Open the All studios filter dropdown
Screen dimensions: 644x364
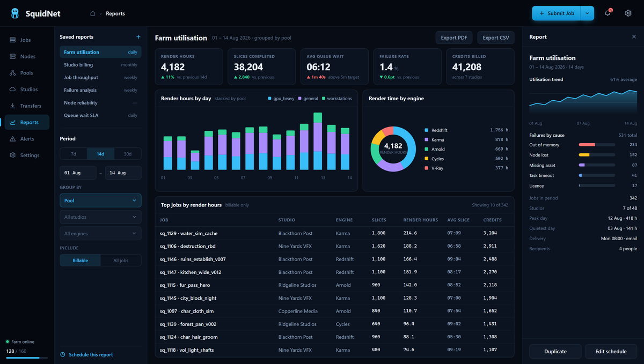click(x=100, y=217)
